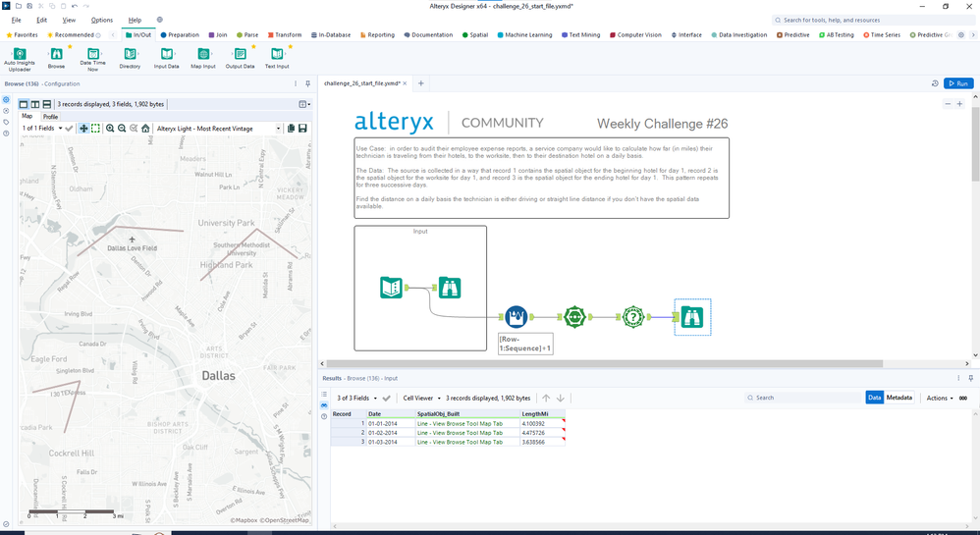Click the canvas horizontal scrollbar
Image resolution: width=980 pixels, height=535 pixels.
(604, 363)
